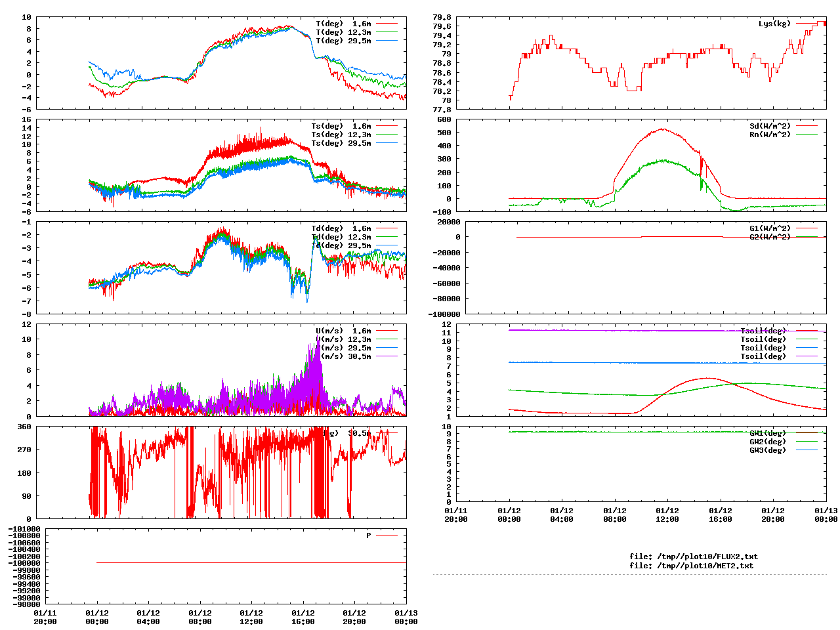Click the 'Ts(deg) 12.3m' legend label

click(x=341, y=135)
